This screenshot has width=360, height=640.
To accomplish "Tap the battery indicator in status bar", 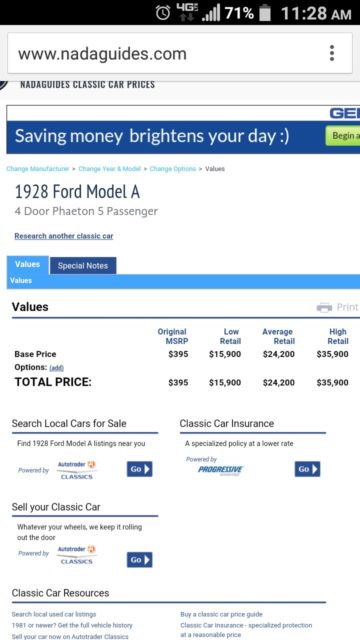I will (x=266, y=13).
